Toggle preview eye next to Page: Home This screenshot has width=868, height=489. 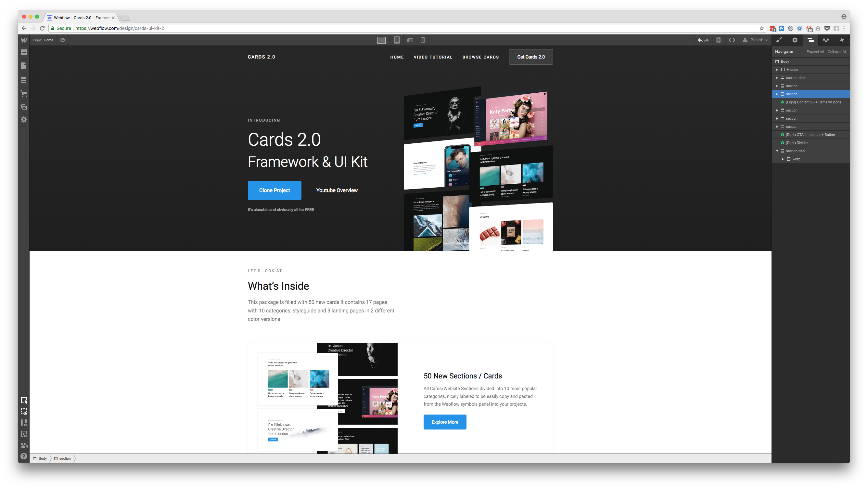pos(62,40)
